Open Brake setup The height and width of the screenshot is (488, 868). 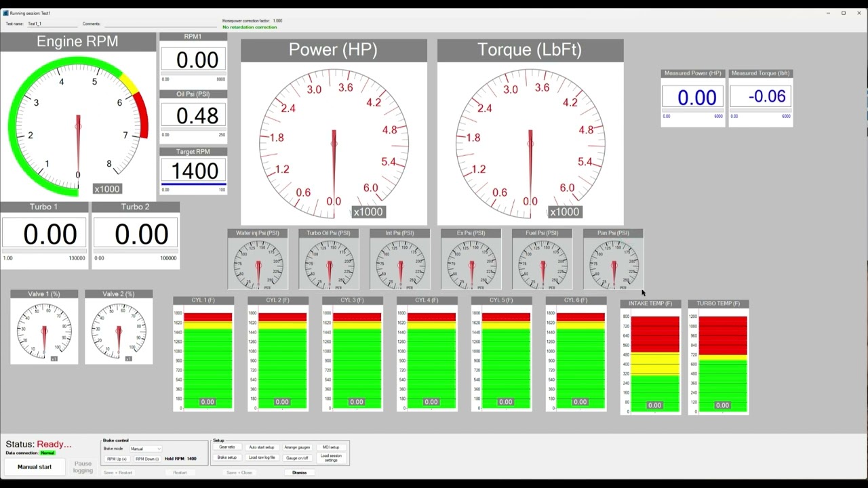227,457
